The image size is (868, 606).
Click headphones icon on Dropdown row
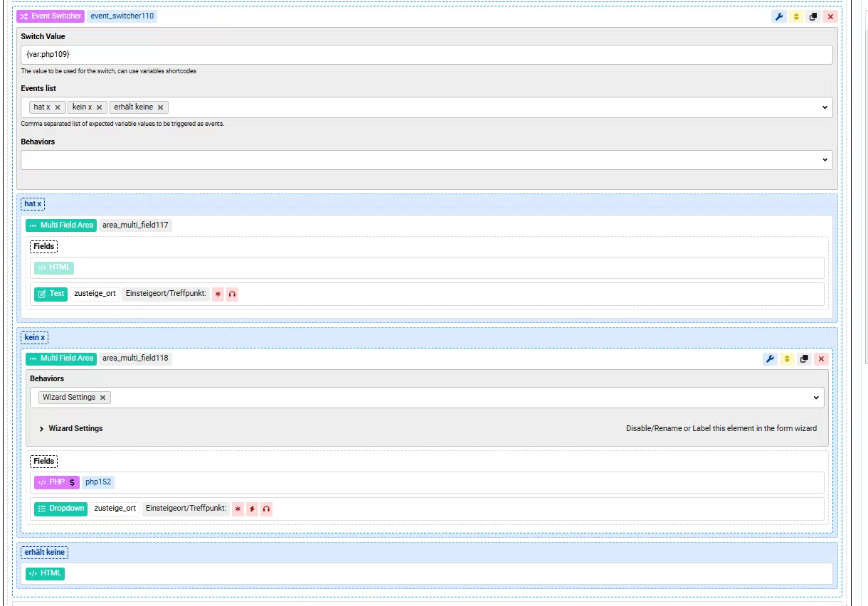pos(266,509)
